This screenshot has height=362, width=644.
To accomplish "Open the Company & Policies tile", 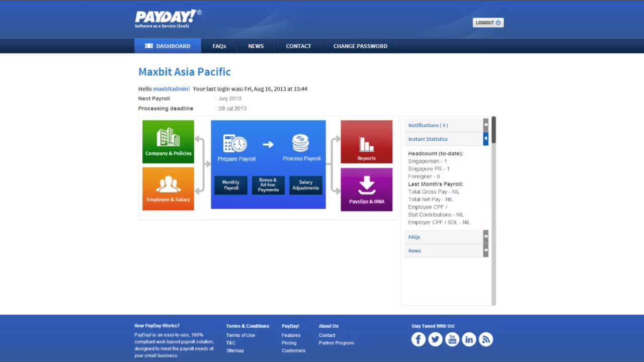I will tap(168, 142).
